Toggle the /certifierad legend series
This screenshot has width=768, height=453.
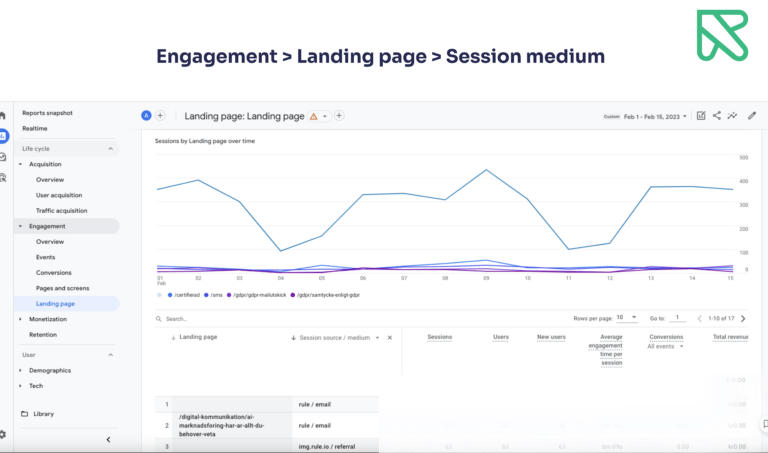[187, 295]
